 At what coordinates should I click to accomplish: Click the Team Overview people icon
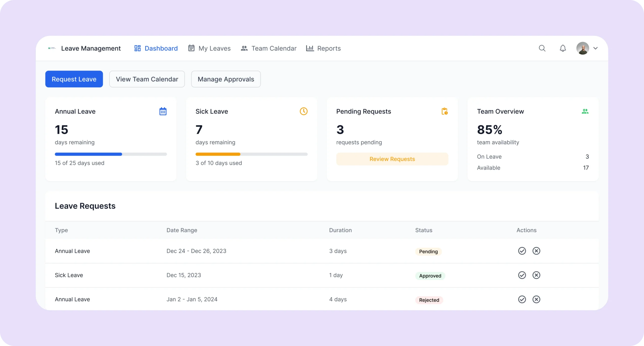click(x=585, y=111)
